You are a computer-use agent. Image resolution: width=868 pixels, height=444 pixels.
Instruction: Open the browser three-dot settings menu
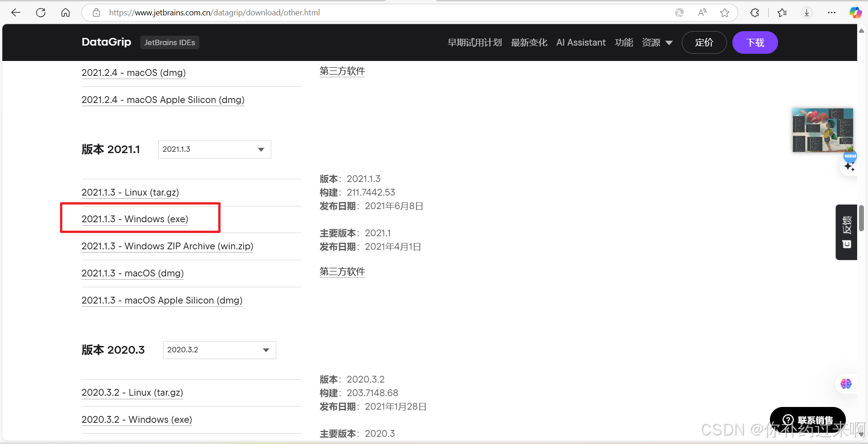click(832, 13)
